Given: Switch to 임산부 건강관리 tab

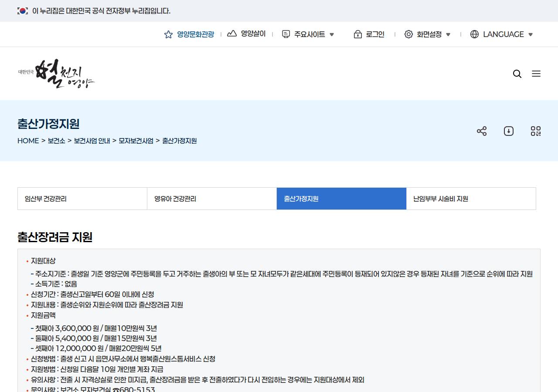Looking at the screenshot, I should (x=82, y=199).
